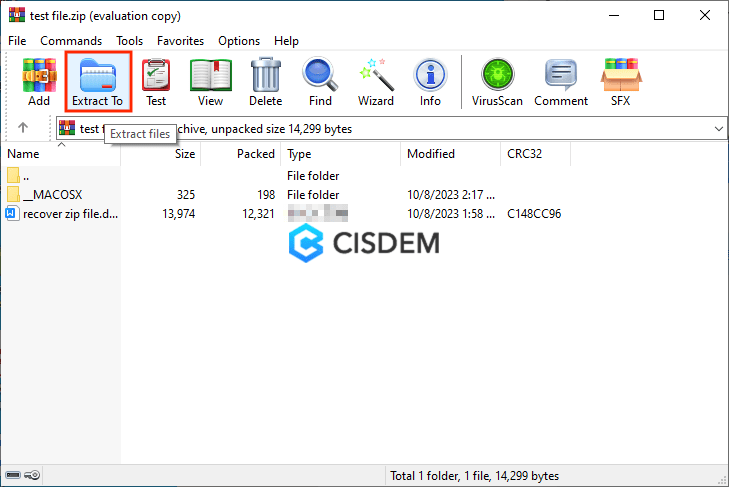
Task: Click the __MACOSX size value 325
Action: 186,195
